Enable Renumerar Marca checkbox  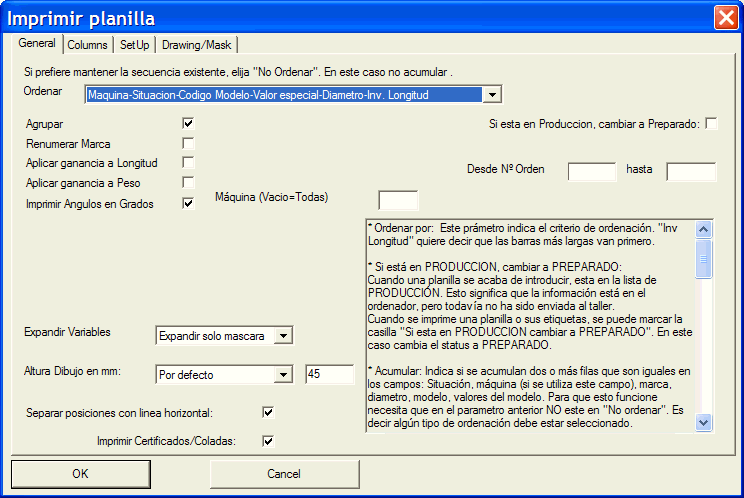(x=188, y=143)
